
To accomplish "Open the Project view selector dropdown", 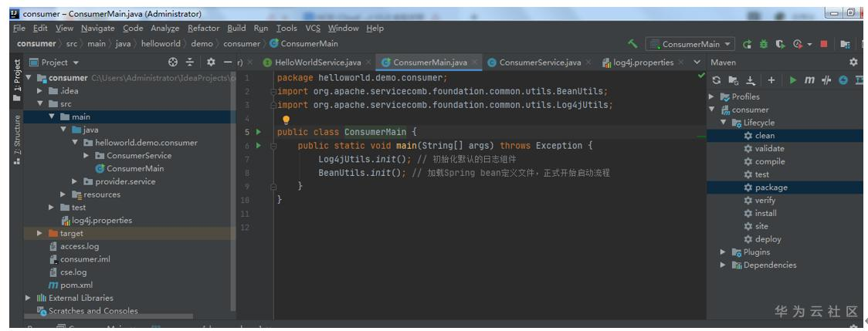I will (x=54, y=62).
